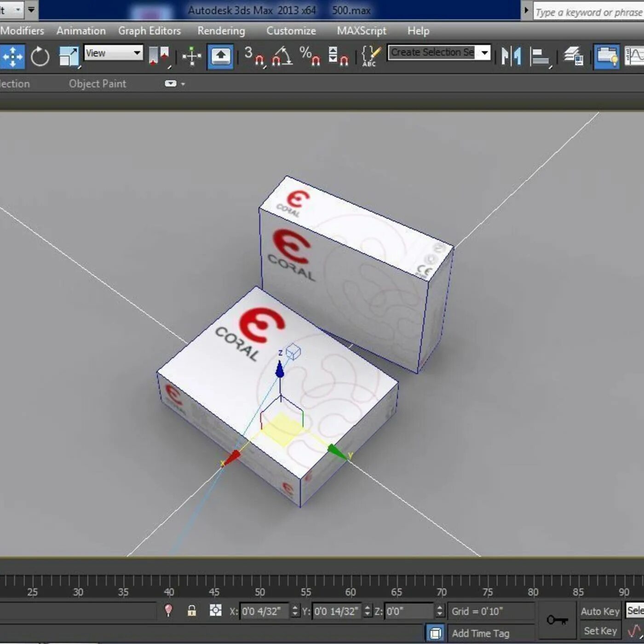
Task: Click the Set Keys key icon button
Action: point(557,621)
